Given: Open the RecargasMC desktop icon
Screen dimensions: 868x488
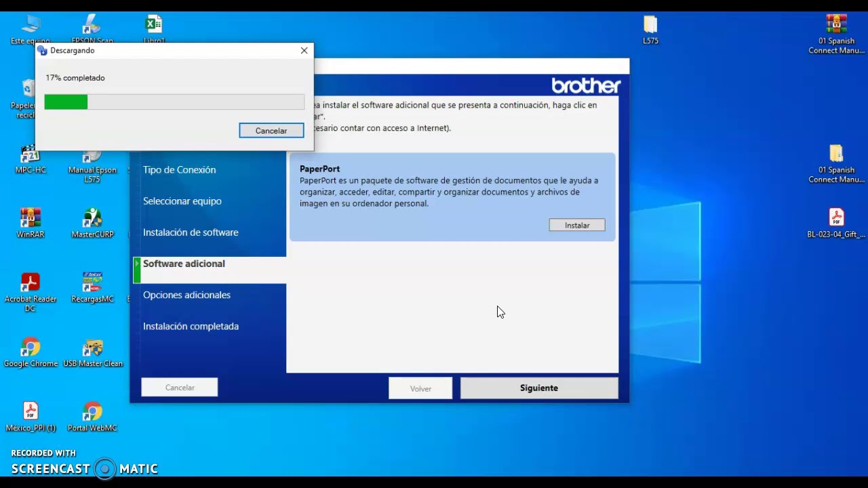Looking at the screenshot, I should point(92,287).
